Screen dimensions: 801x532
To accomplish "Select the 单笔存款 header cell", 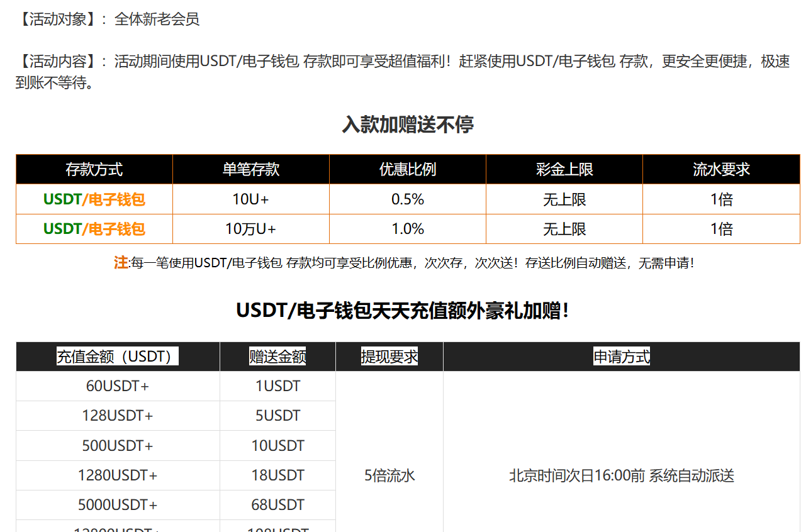I will (x=250, y=169).
